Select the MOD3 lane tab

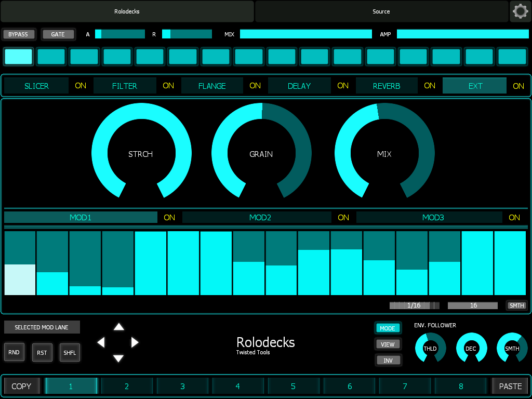coord(429,218)
